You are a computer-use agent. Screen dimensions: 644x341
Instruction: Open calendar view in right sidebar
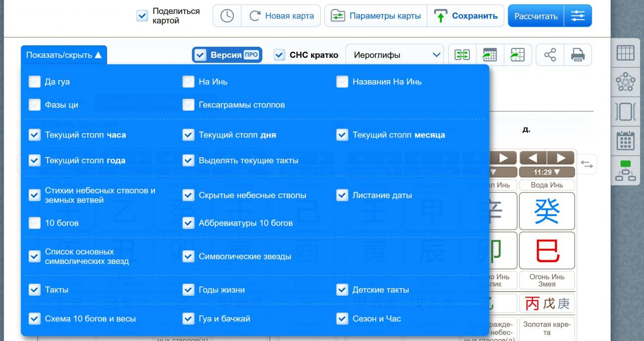coord(625,141)
